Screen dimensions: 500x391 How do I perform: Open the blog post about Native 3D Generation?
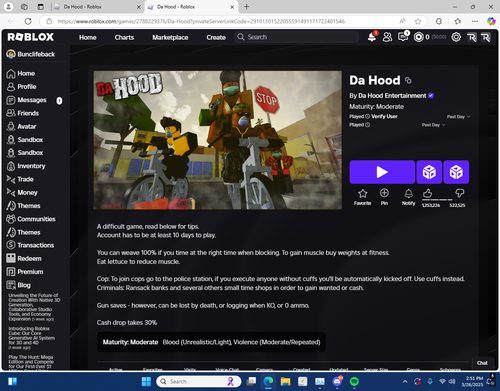[x=33, y=307]
